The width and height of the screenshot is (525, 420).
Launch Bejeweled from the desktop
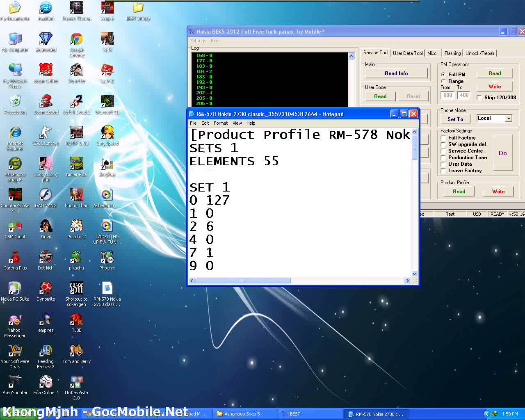pyautogui.click(x=46, y=42)
